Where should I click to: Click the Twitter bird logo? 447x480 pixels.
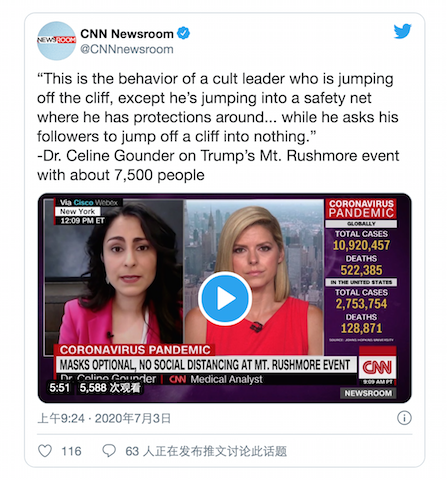tap(402, 31)
